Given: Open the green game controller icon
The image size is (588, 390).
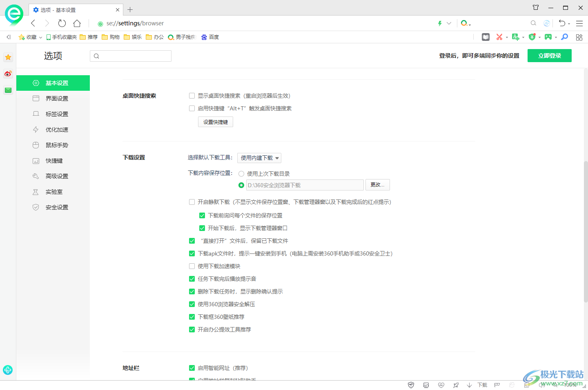Looking at the screenshot, I should coord(548,37).
